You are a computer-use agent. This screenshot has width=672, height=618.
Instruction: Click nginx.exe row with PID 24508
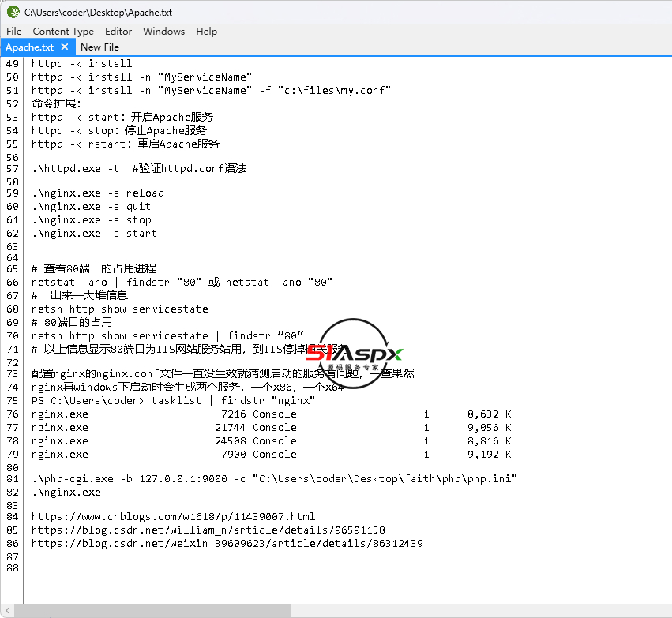tap(272, 440)
